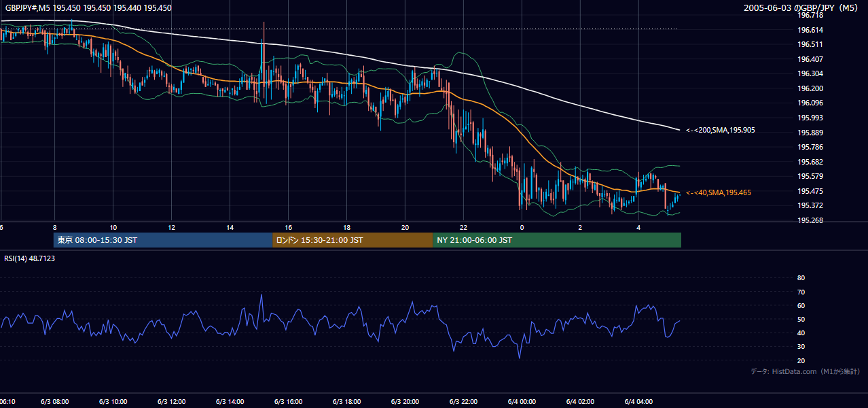This screenshot has height=408, width=868.
Task: Click hour tick 12 under price chart
Action: 171,227
